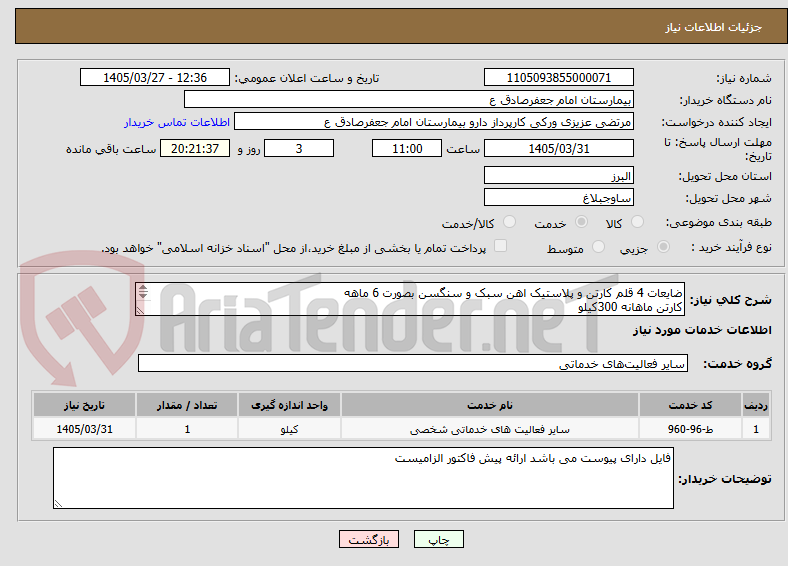Click the buyer notes textarea
Screen dimensions: 788x566
pos(363,478)
